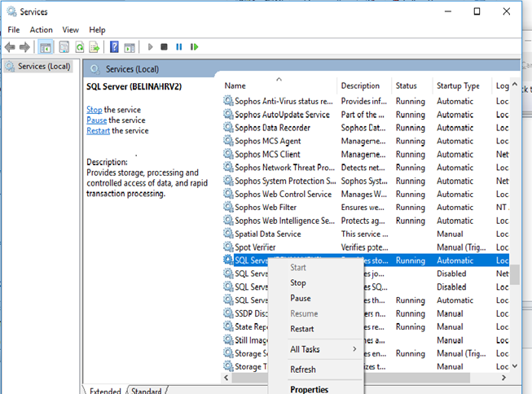Expand All Tasks submenu arrow
Viewport: 532px width, 394px height.
354,349
